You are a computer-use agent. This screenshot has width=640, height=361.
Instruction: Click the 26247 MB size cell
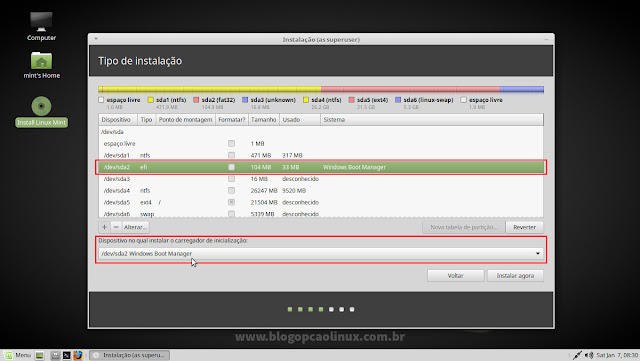(264, 190)
